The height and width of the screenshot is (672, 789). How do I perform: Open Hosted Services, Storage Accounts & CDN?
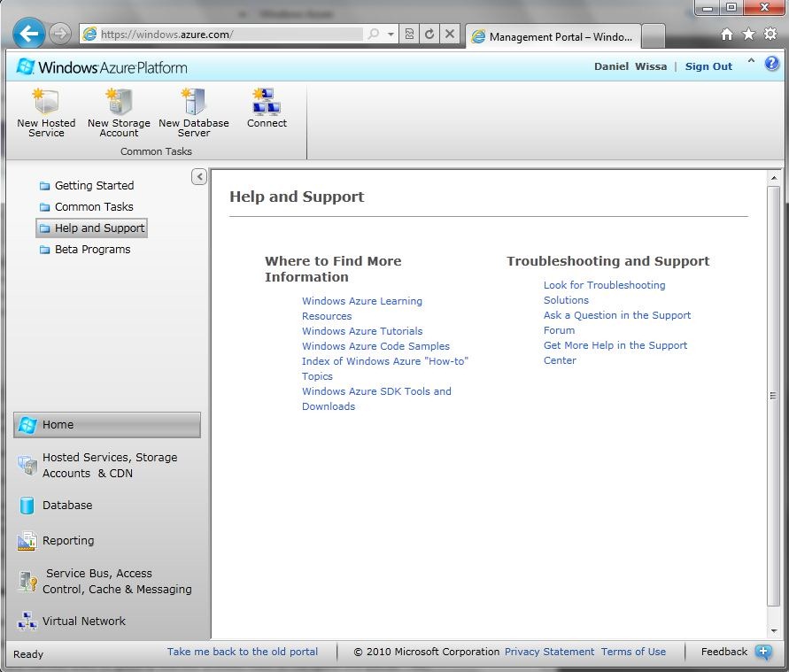107,466
